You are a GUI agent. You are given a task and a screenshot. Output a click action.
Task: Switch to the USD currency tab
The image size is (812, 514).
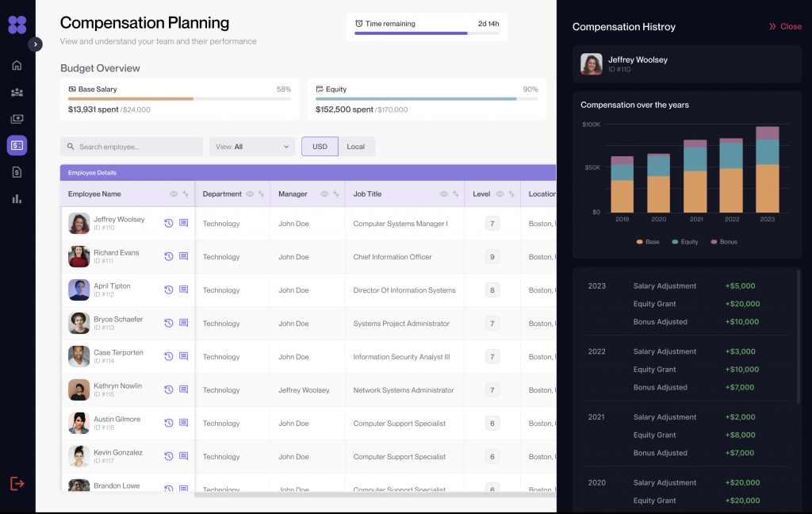[320, 146]
